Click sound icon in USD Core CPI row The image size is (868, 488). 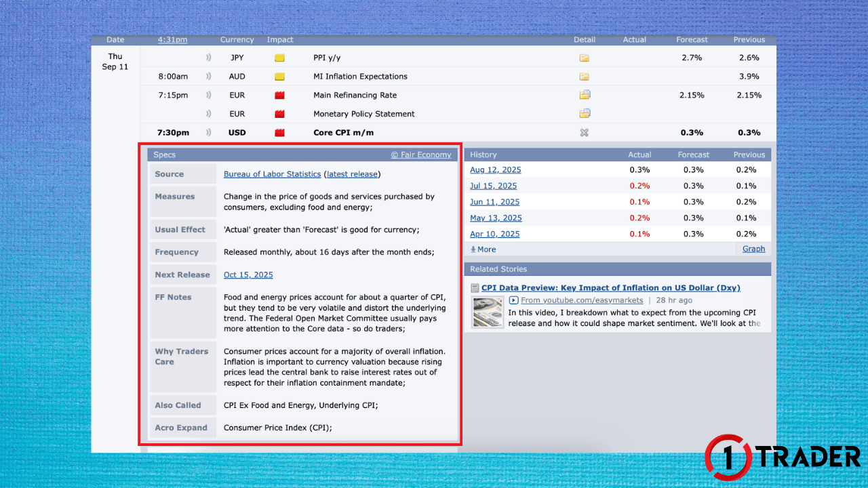click(209, 133)
